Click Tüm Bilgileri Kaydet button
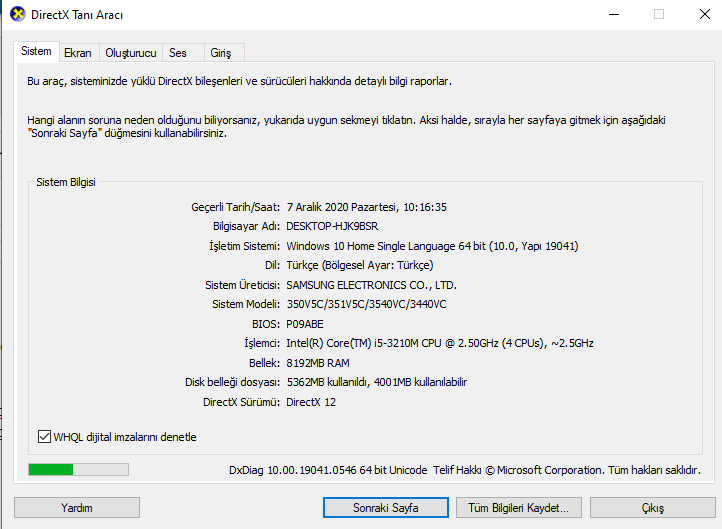This screenshot has height=529, width=722. point(518,508)
